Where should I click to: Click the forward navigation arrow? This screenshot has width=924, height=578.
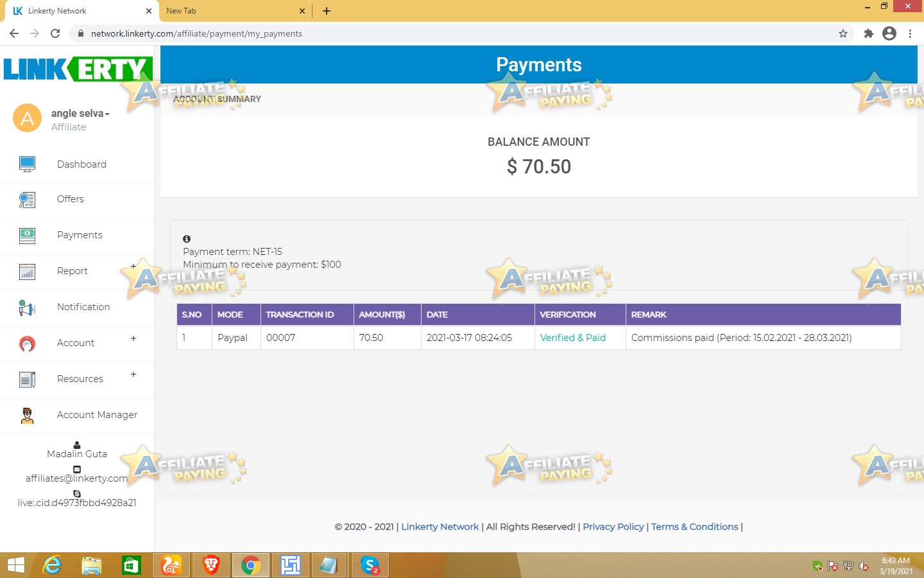35,33
